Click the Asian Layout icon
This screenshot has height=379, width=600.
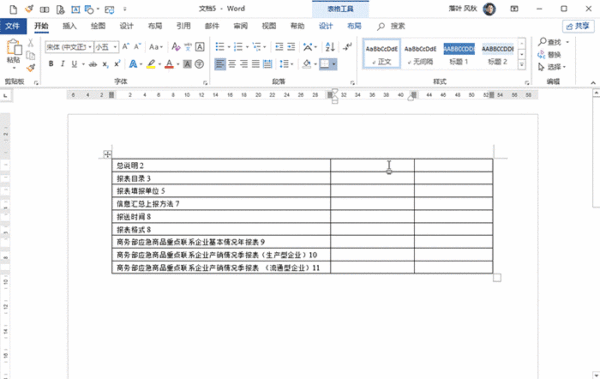tap(308, 47)
